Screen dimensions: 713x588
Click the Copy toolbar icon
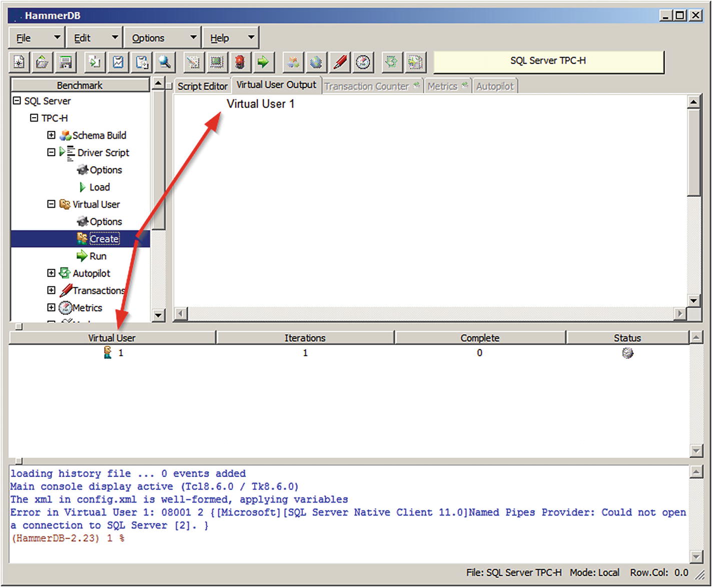95,62
